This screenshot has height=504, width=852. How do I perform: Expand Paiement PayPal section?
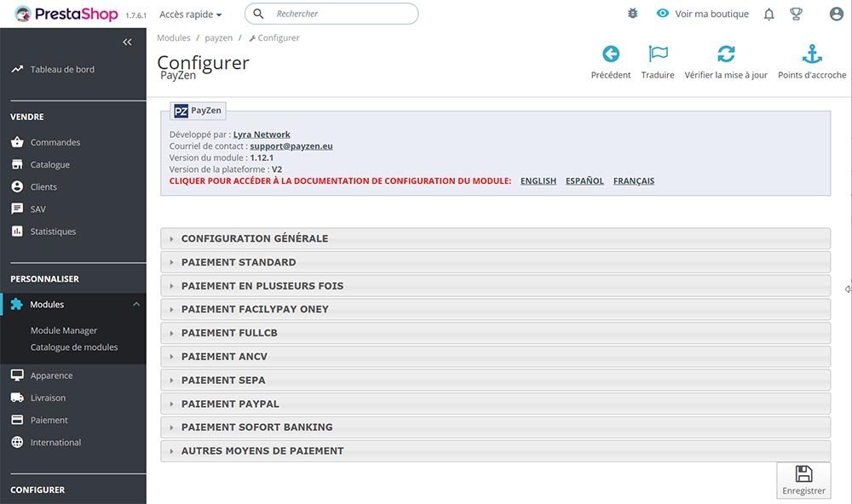tap(495, 404)
